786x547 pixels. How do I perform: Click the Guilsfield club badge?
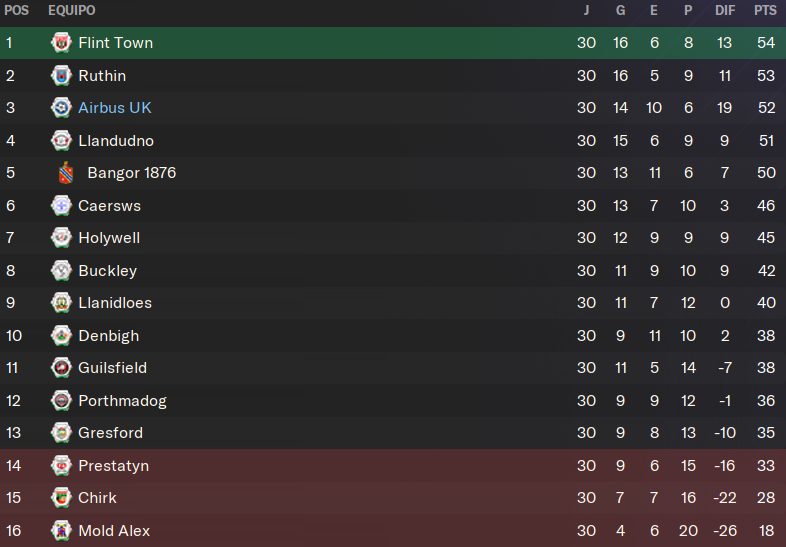click(61, 368)
